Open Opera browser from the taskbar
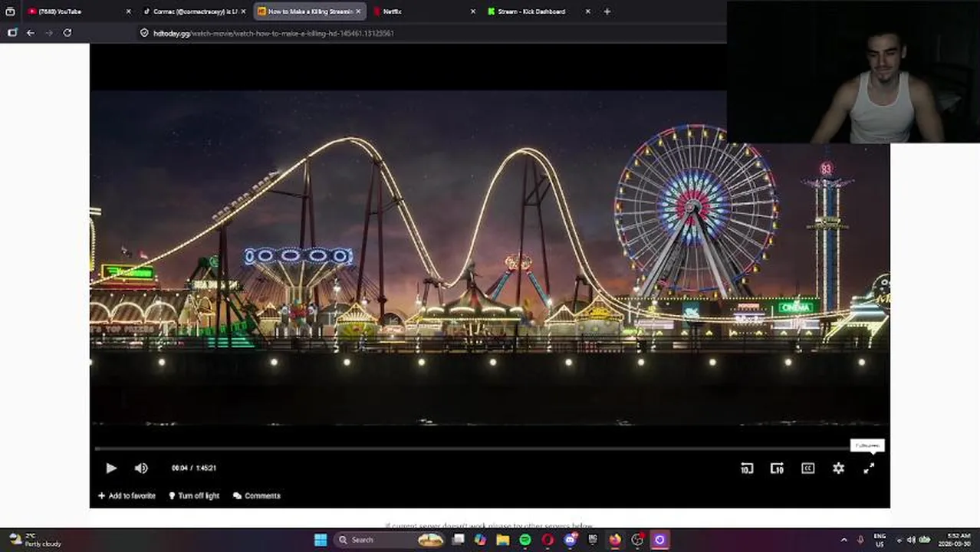This screenshot has width=980, height=552. [x=548, y=540]
